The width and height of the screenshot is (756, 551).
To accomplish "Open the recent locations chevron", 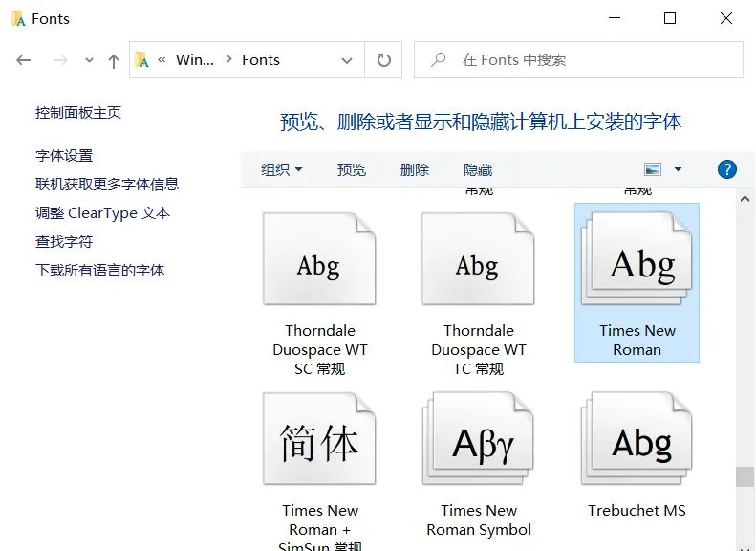I will (89, 60).
